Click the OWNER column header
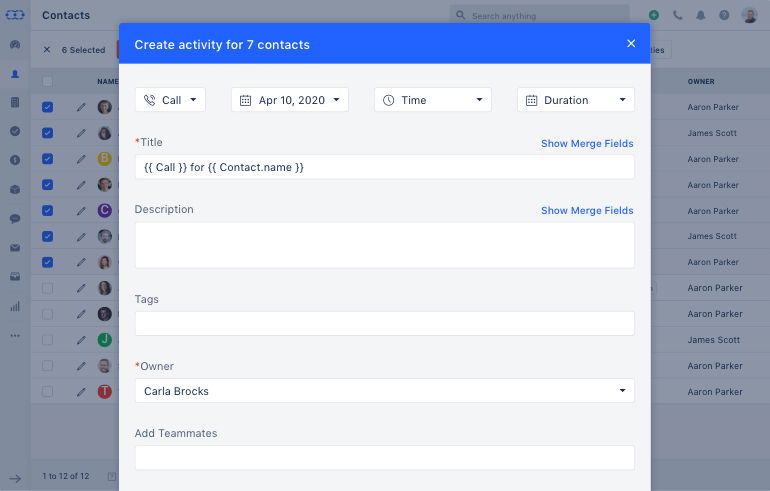This screenshot has width=770, height=491. click(701, 82)
